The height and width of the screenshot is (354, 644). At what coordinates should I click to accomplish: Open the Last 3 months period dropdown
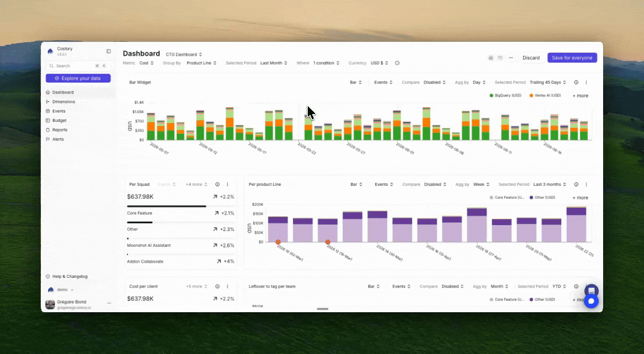(x=549, y=184)
